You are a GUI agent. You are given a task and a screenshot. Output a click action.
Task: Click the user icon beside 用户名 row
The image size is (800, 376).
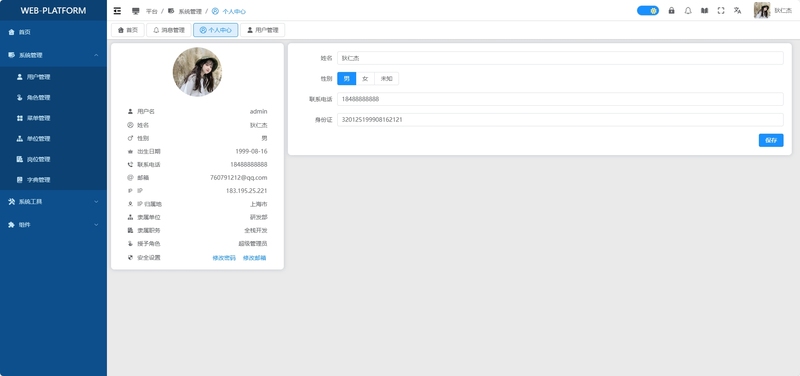click(x=130, y=111)
